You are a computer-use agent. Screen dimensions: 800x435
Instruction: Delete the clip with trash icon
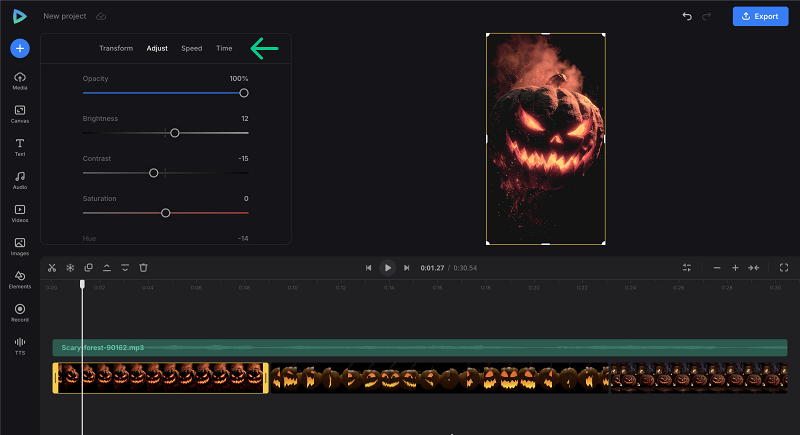143,268
